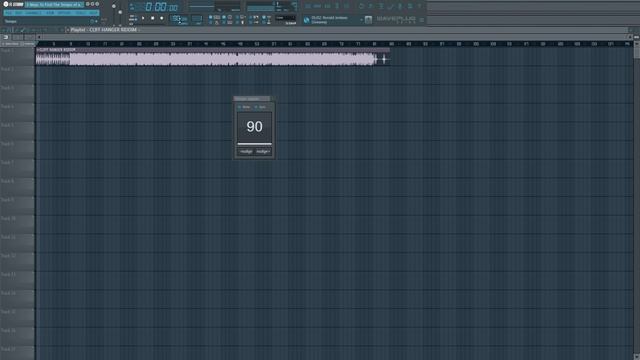Open the OPTIONS menu
Screen dimensions: 640x360
click(x=64, y=13)
